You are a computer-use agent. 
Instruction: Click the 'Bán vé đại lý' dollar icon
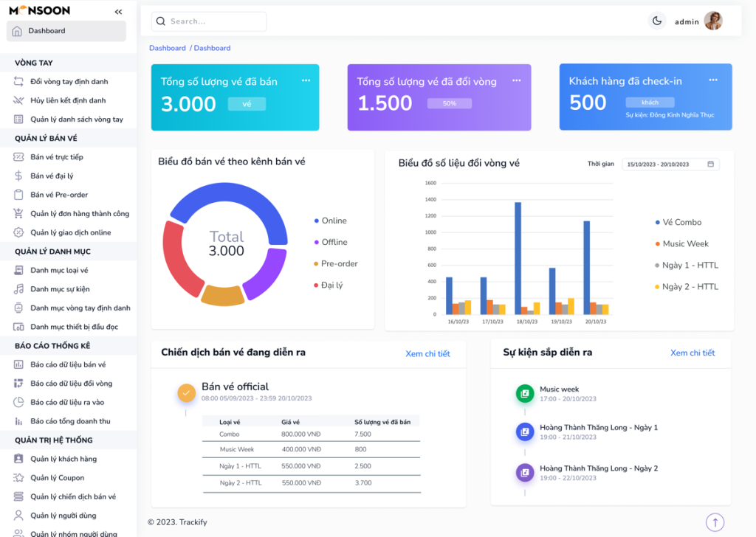(19, 176)
